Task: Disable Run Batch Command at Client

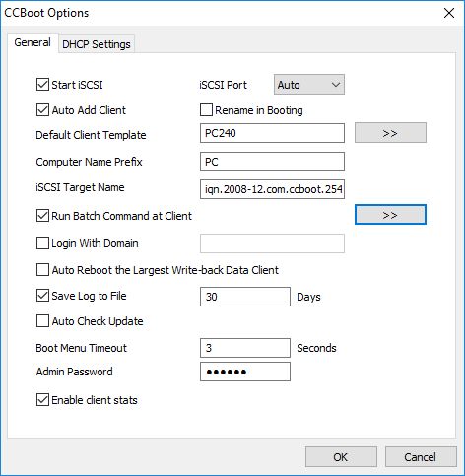Action: click(x=42, y=216)
